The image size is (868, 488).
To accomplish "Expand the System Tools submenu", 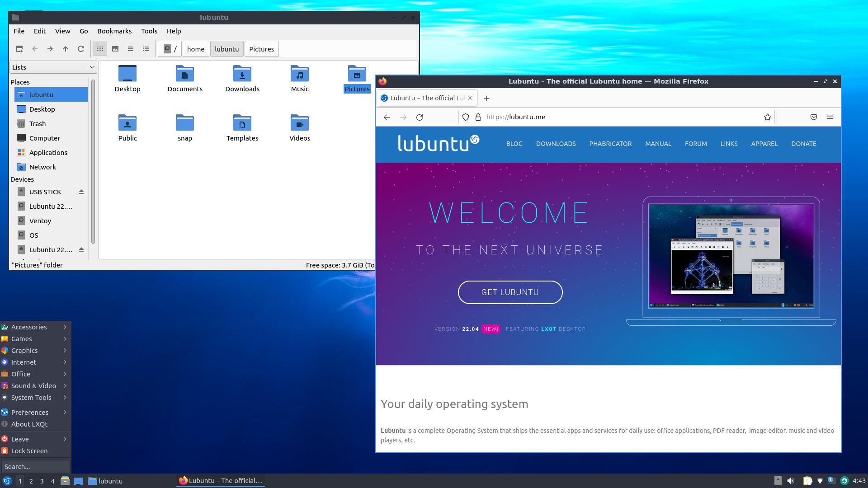I will (35, 398).
